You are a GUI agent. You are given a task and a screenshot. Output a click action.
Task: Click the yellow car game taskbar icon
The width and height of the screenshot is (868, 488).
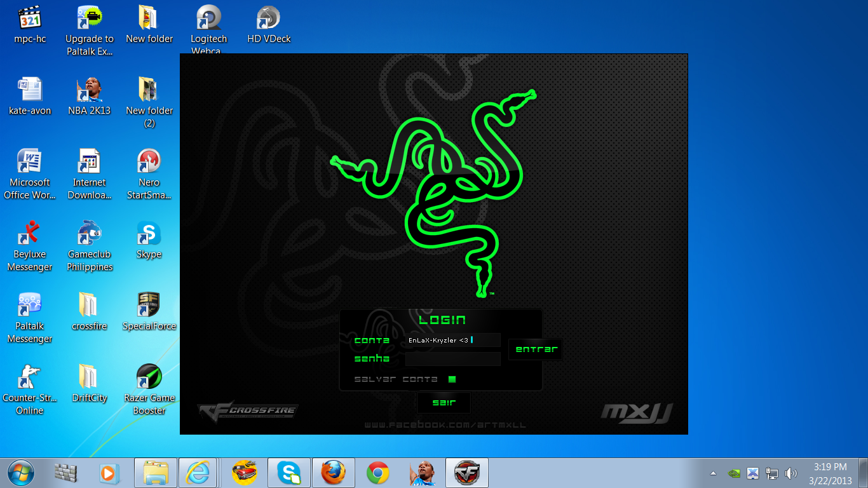click(x=245, y=473)
